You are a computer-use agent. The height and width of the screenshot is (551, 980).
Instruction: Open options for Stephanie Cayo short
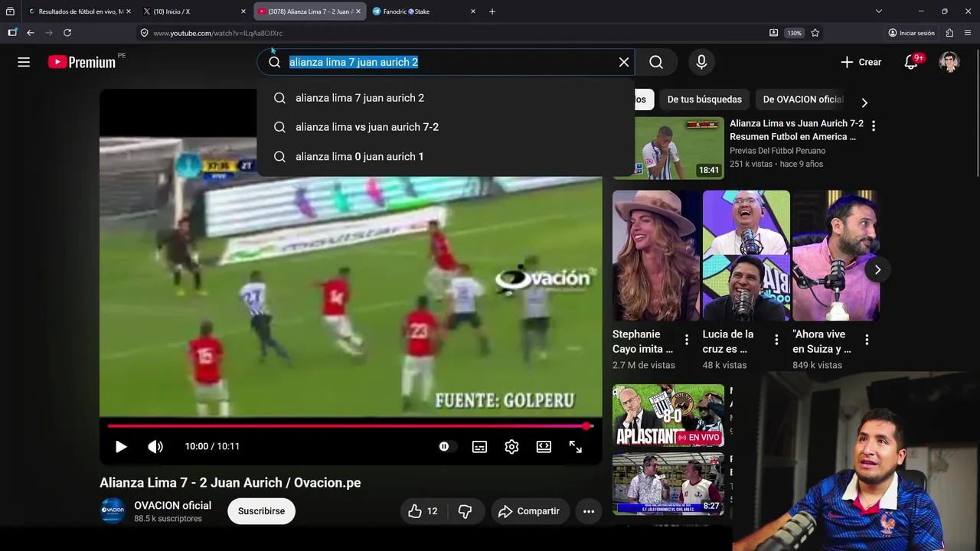(687, 340)
